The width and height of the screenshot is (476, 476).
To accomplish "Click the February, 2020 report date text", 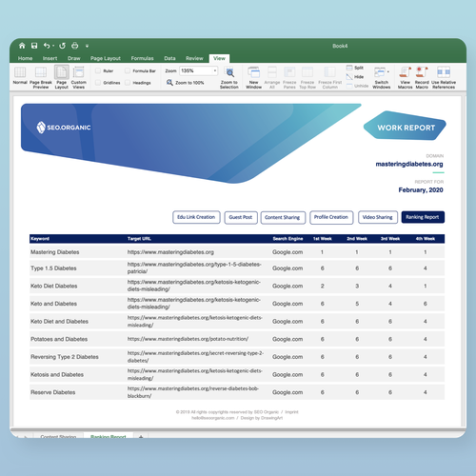I will (x=421, y=189).
